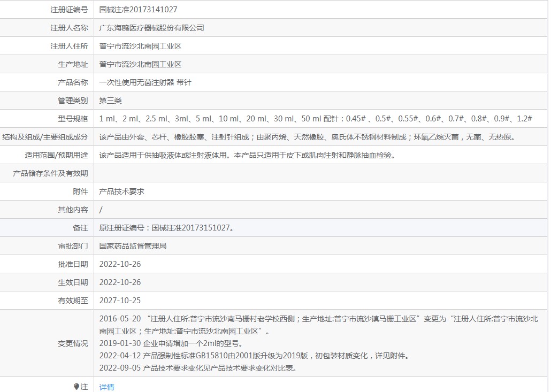Click the 适用范围/预期用途 label
The width and height of the screenshot is (551, 392).
[x=56, y=155]
